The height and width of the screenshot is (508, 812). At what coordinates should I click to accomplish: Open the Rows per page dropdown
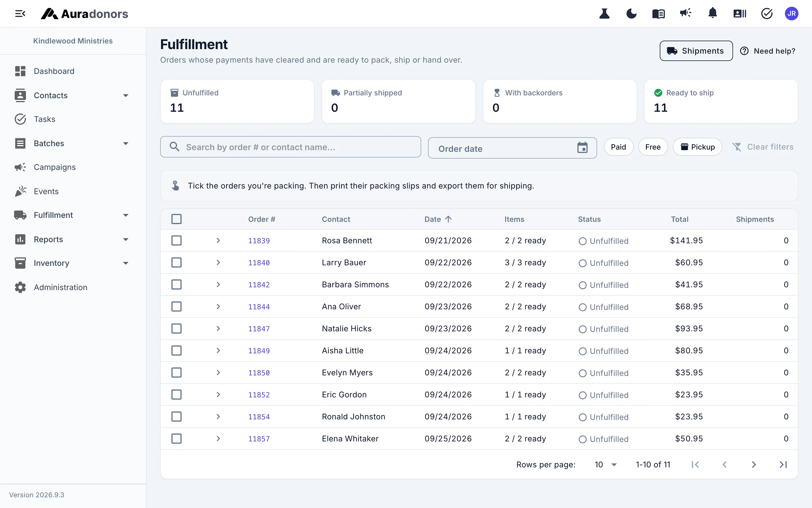[x=606, y=465]
